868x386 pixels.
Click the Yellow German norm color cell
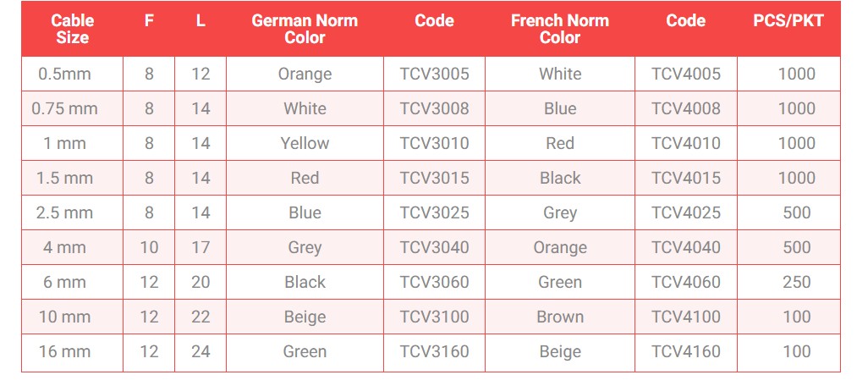pyautogui.click(x=305, y=143)
